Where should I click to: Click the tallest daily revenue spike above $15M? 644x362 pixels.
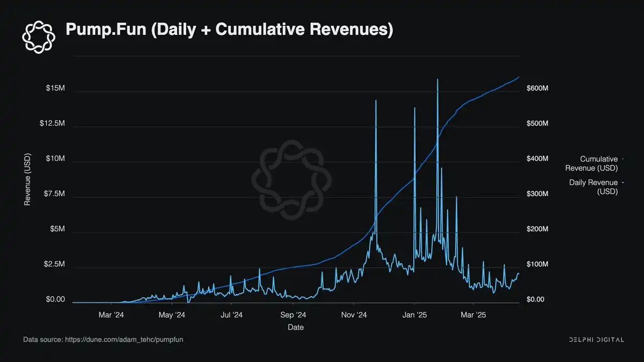tap(437, 80)
